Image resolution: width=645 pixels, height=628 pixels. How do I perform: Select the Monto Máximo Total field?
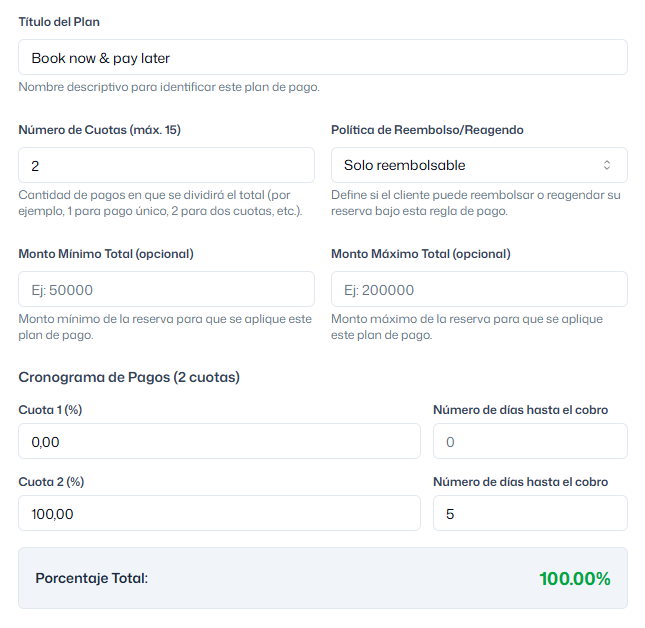click(479, 290)
